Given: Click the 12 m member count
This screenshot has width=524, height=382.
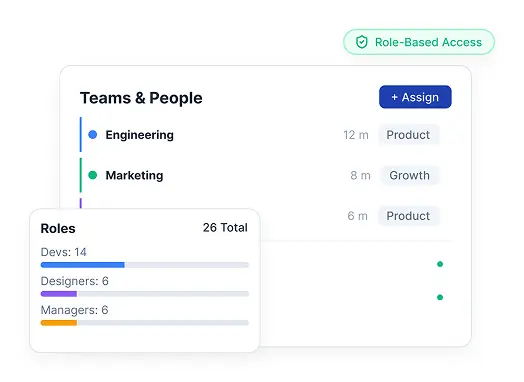Looking at the screenshot, I should pyautogui.click(x=356, y=135).
